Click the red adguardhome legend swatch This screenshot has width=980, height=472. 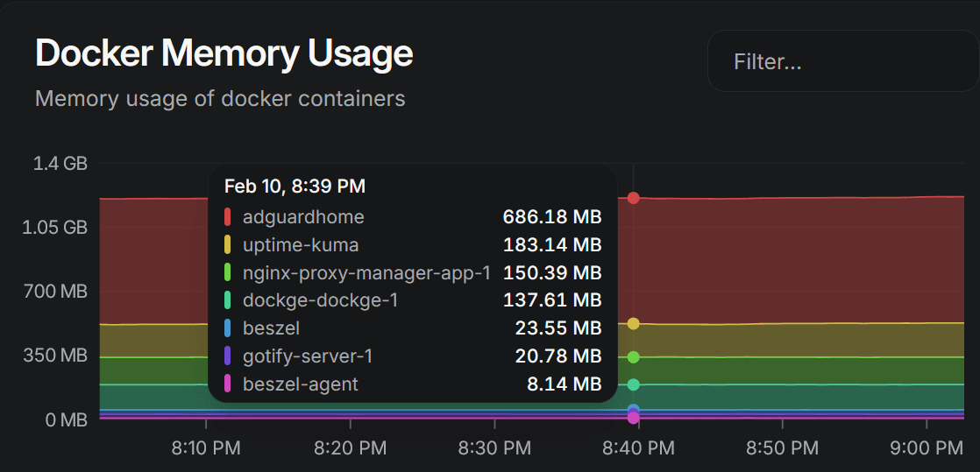228,217
